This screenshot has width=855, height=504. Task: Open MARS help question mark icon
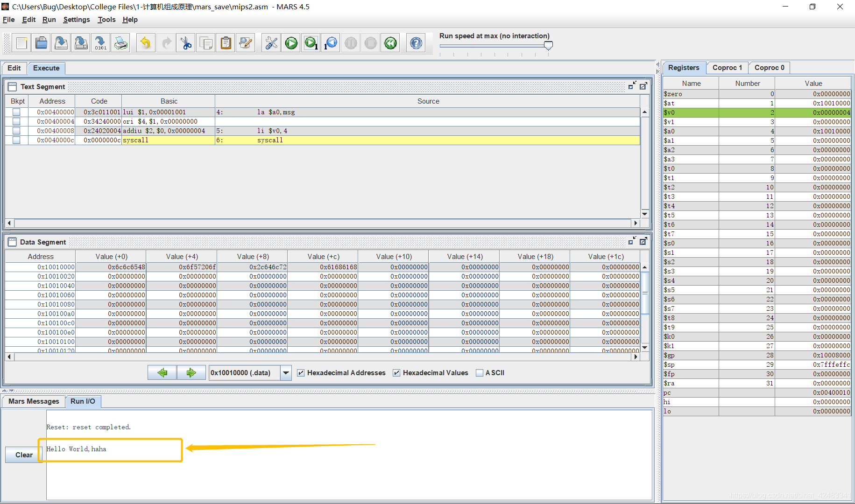tap(416, 43)
